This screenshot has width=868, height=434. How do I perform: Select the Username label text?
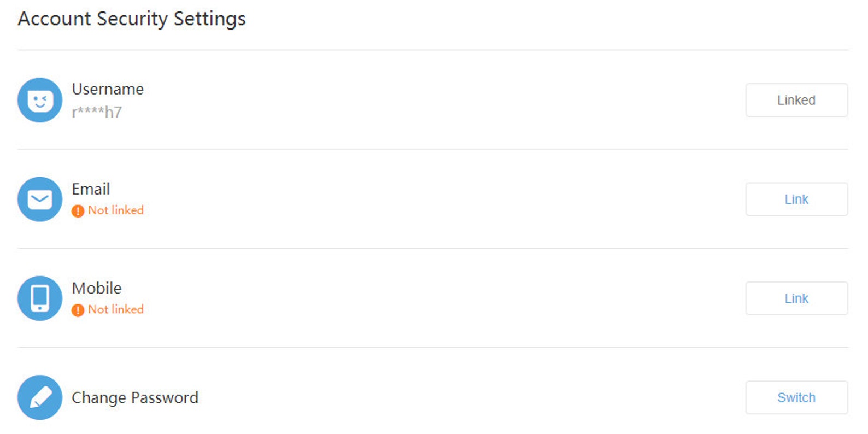tap(108, 89)
